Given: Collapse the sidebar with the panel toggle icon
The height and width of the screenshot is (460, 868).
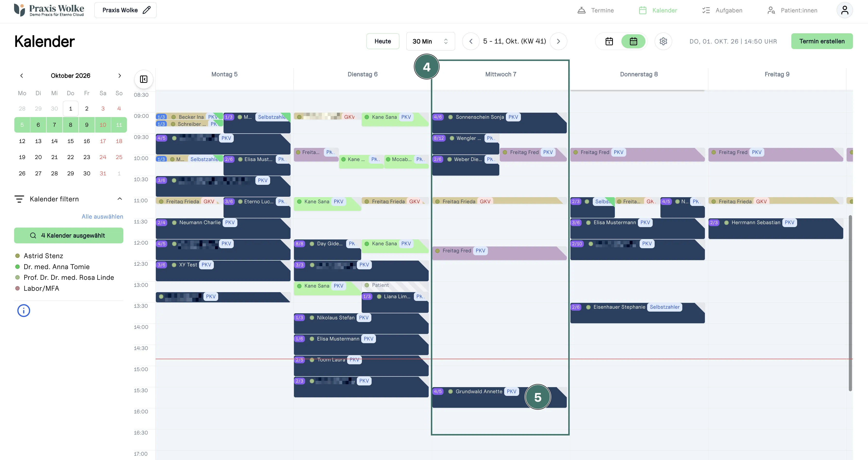Looking at the screenshot, I should pyautogui.click(x=143, y=79).
